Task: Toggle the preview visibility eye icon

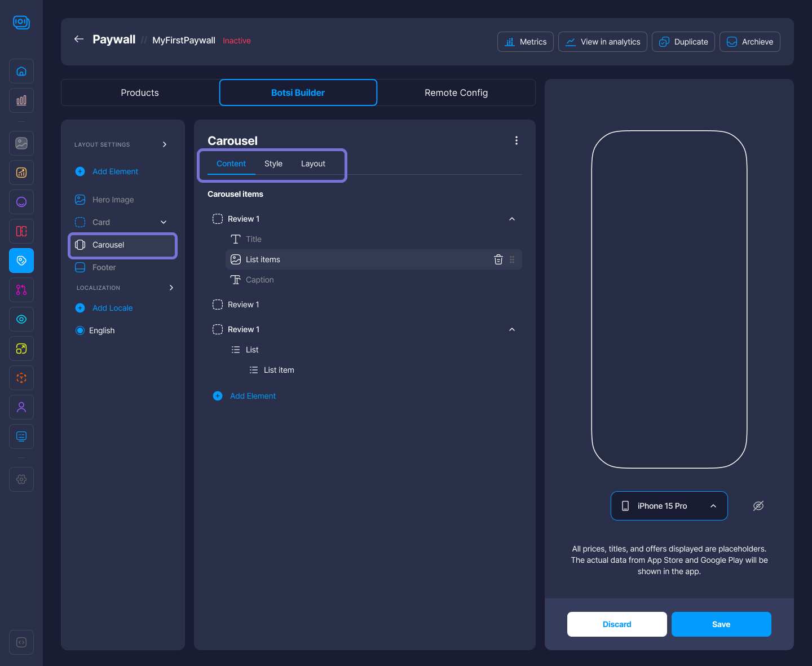Action: [x=758, y=506]
